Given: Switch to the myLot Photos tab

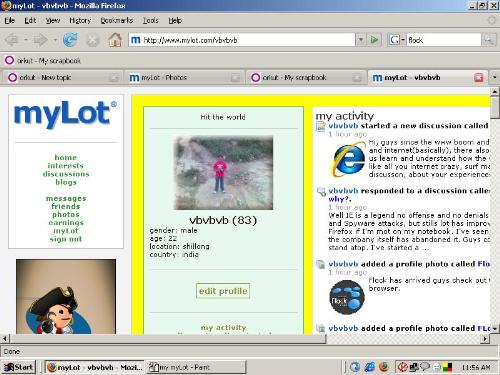Looking at the screenshot, I should [x=184, y=78].
